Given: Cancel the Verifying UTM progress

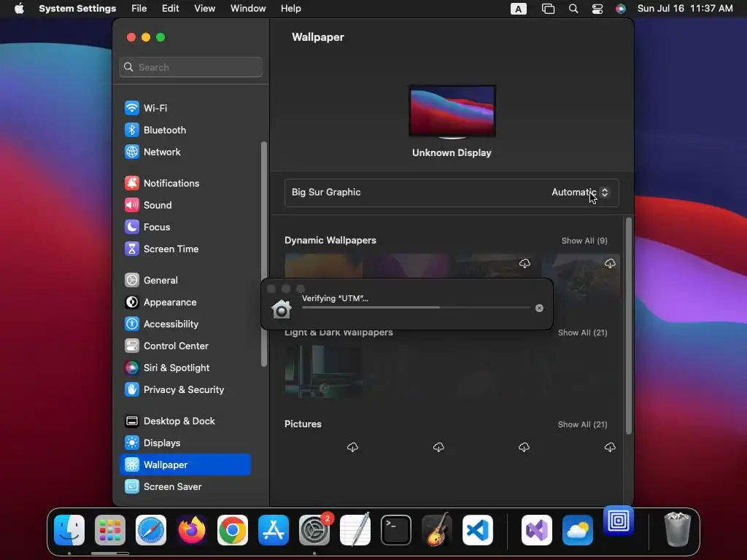Looking at the screenshot, I should (539, 308).
